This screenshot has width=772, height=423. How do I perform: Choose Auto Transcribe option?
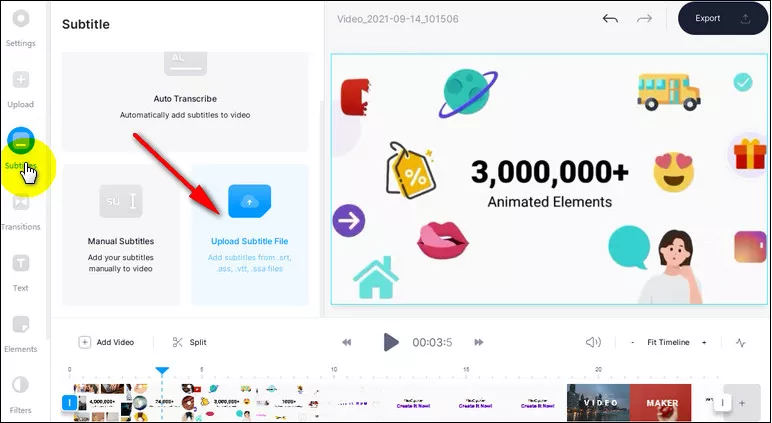pos(185,102)
